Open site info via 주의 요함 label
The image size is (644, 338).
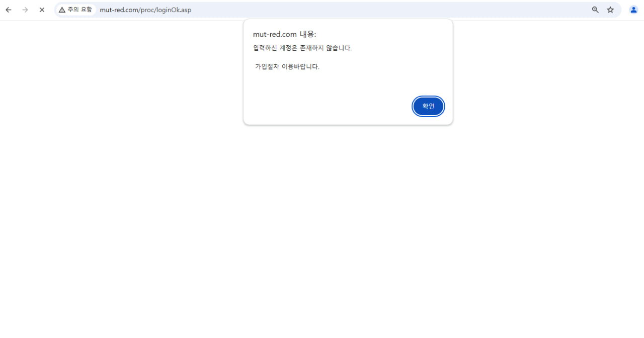click(79, 10)
